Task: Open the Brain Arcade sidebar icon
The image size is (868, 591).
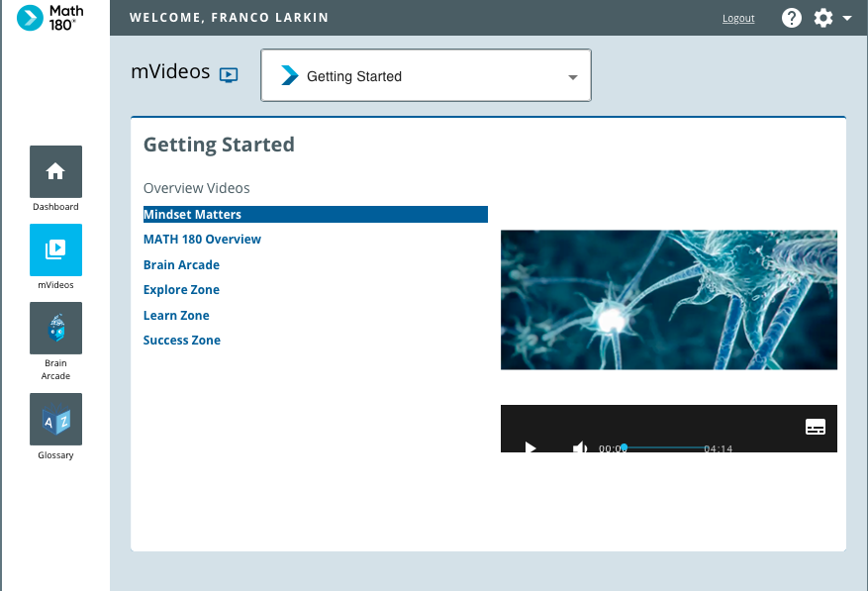Action: pos(55,328)
